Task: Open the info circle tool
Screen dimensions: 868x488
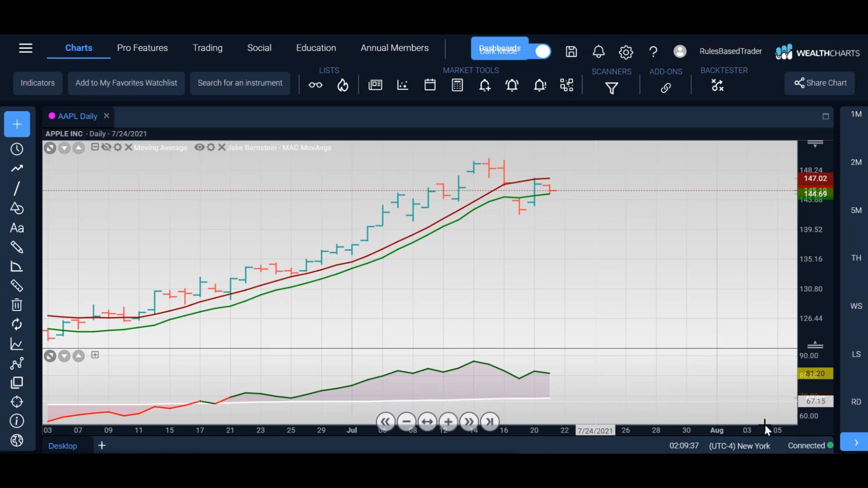Action: coord(17,421)
